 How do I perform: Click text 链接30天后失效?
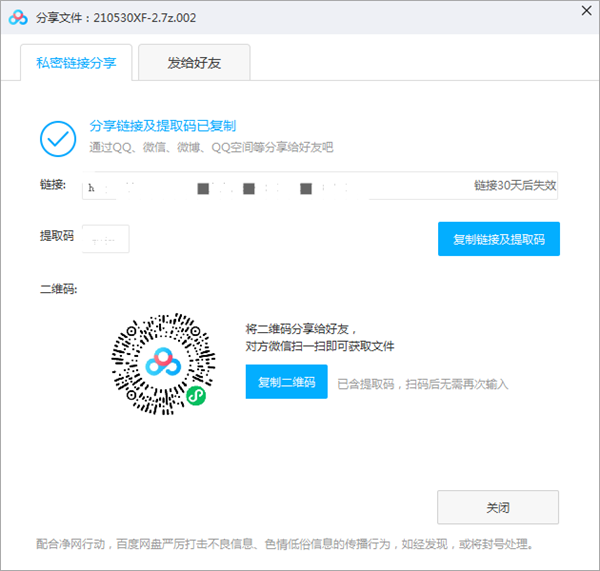click(515, 185)
